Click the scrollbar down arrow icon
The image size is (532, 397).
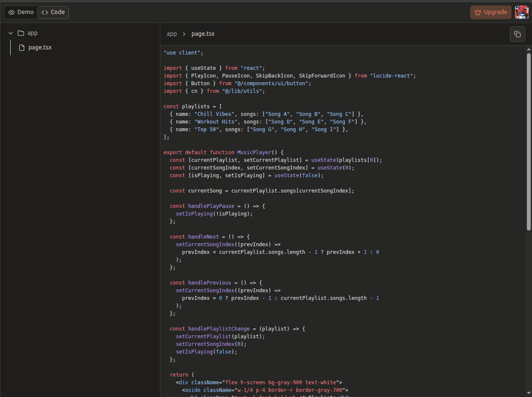[529, 394]
